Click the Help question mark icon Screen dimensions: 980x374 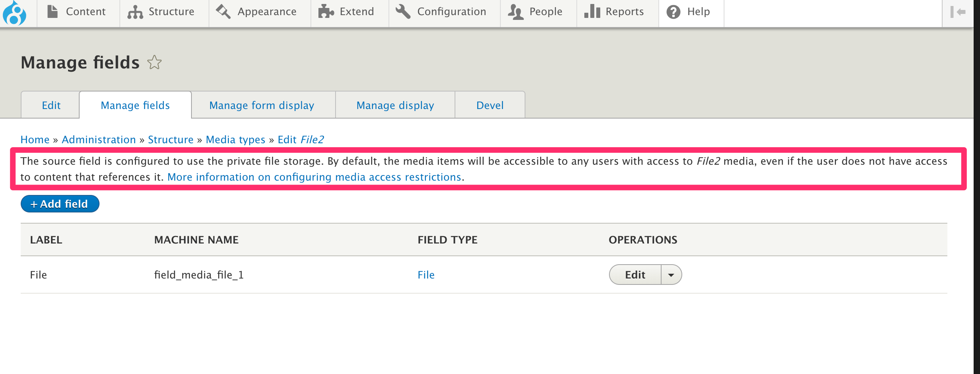pyautogui.click(x=673, y=11)
